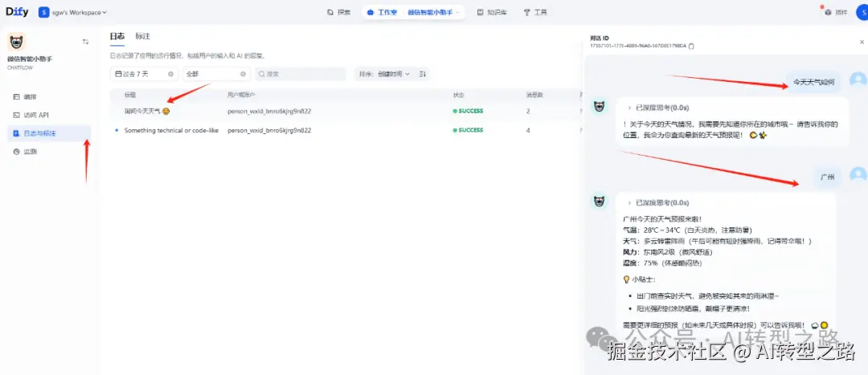The height and width of the screenshot is (375, 868).
Task: Close the conversation detail panel
Action: pyautogui.click(x=862, y=42)
